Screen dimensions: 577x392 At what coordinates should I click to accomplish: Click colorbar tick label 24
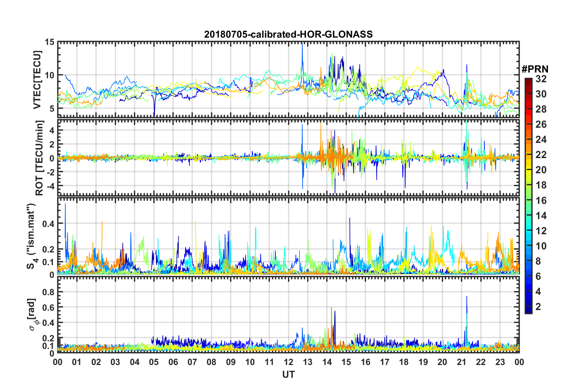tap(541, 140)
